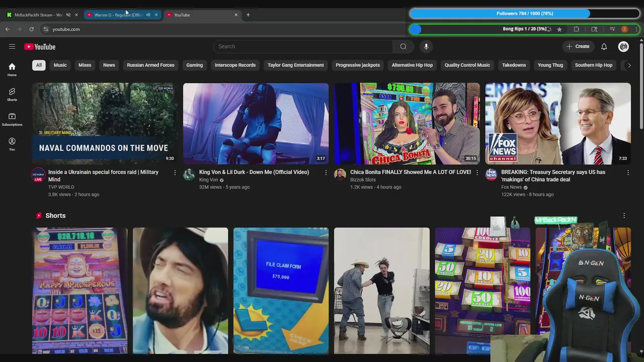Filter by the News chip
The width and height of the screenshot is (644, 362).
tap(109, 65)
